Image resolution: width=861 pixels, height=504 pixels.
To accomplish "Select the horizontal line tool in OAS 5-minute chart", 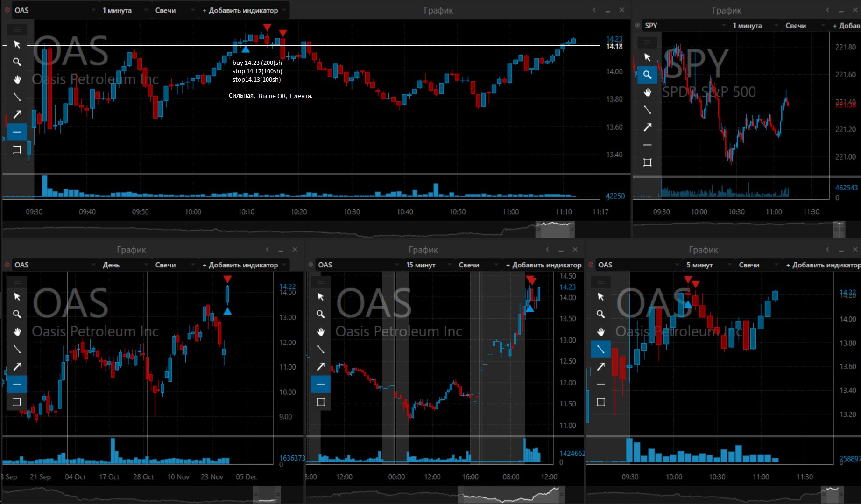I will [601, 384].
